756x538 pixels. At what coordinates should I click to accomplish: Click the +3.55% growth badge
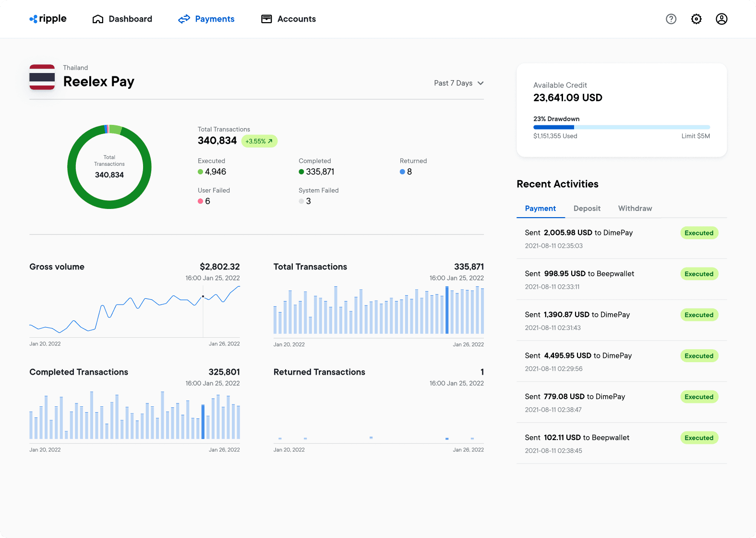point(259,141)
